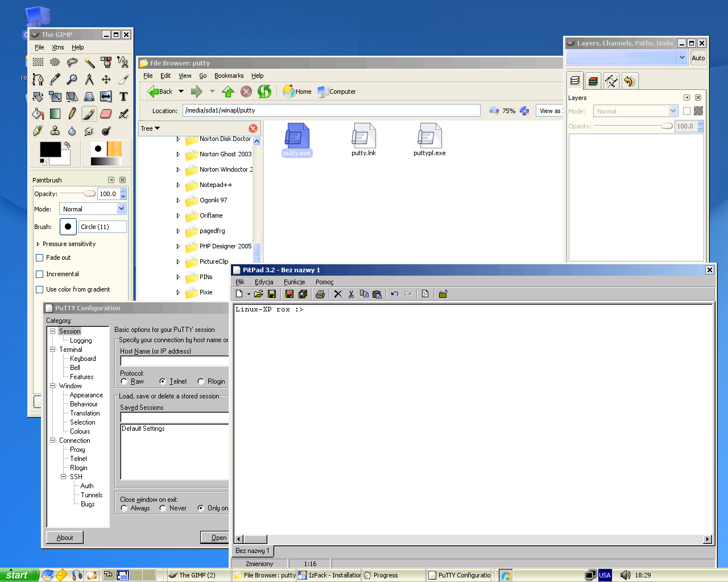The width and height of the screenshot is (728, 582).
Task: Pick the Eraser tool in GIMP toolbox
Action: [x=106, y=114]
